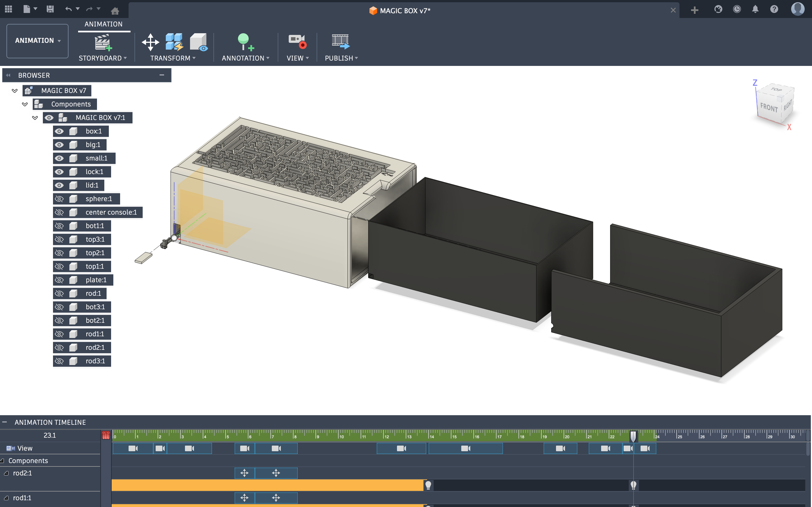Click the New Storyboard clapperboard icon

(102, 42)
